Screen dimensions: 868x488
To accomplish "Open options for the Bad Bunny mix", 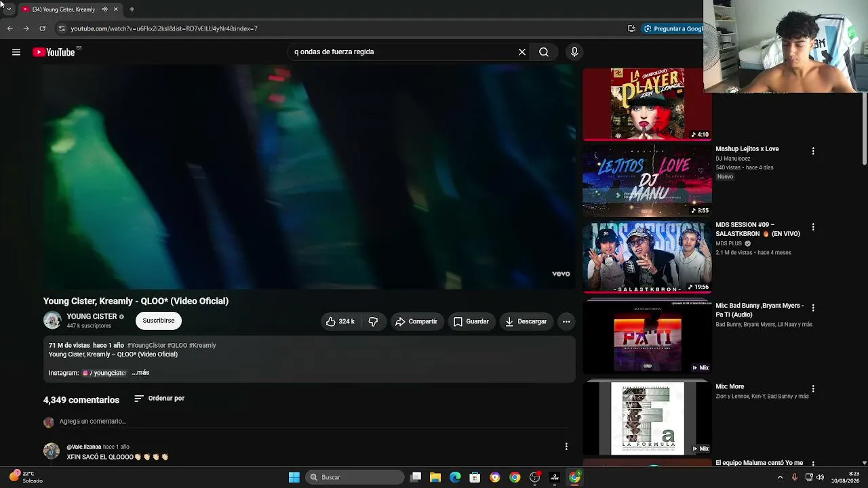I will coord(813,308).
